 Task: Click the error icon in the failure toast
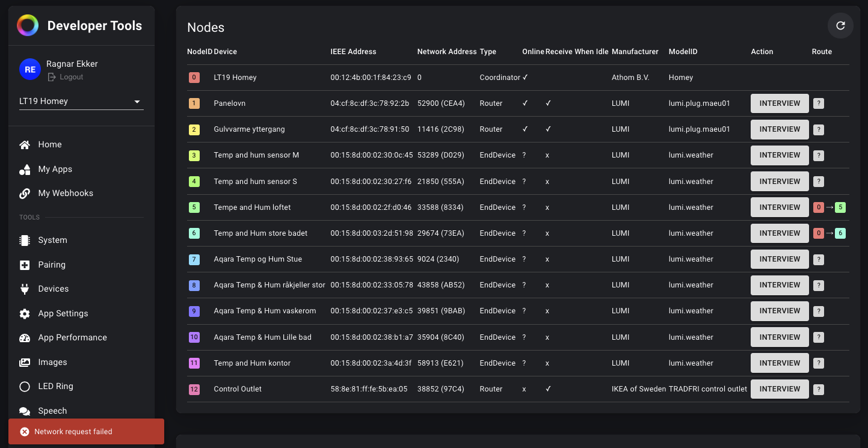(25, 432)
